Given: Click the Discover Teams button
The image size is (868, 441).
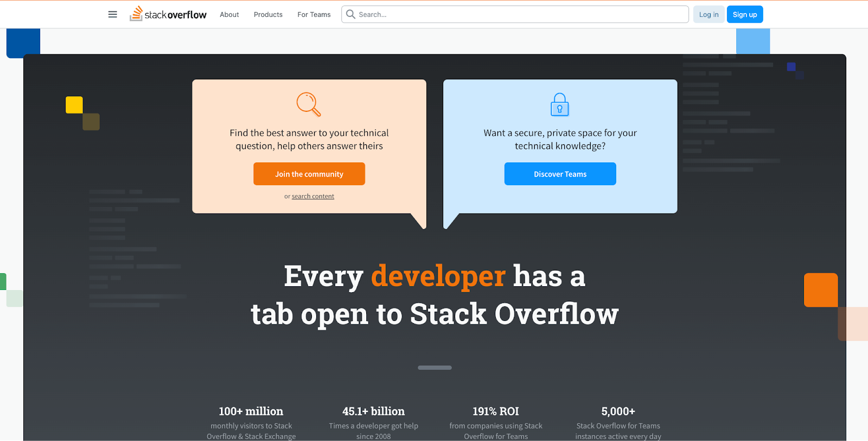Looking at the screenshot, I should (560, 174).
